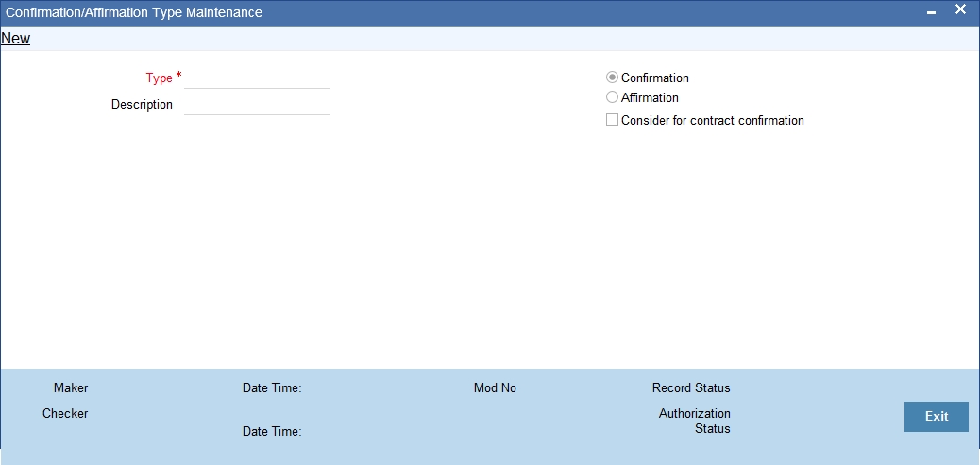980x465 pixels.
Task: Select the Affirmation radio button
Action: (x=612, y=97)
